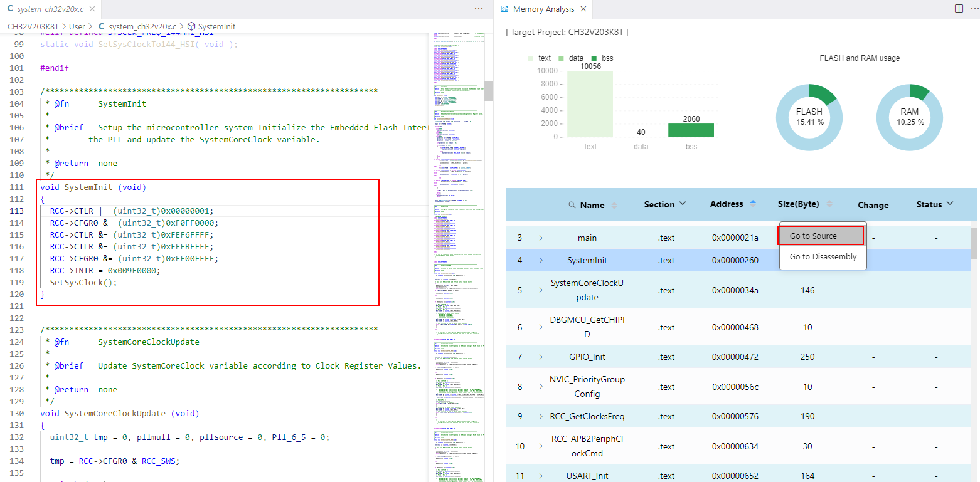Click SystemCoreClockUpdate definition on line 130
Screen dimensions: 980x482
115,413
